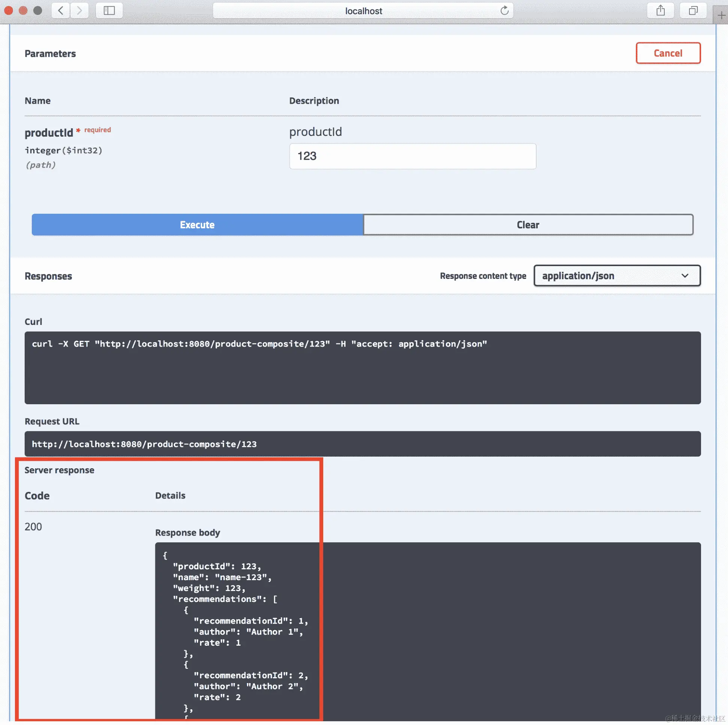Screen dimensions: 728x725
Task: Click the 200 response code
Action: pyautogui.click(x=33, y=526)
